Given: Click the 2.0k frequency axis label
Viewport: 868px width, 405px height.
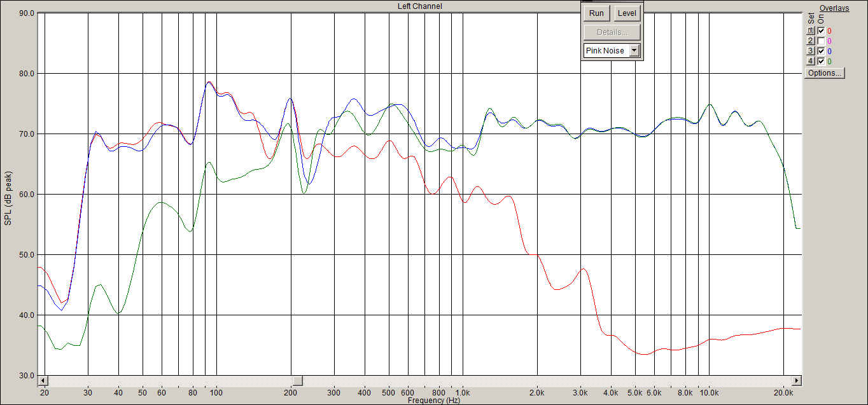Looking at the screenshot, I should 537,393.
